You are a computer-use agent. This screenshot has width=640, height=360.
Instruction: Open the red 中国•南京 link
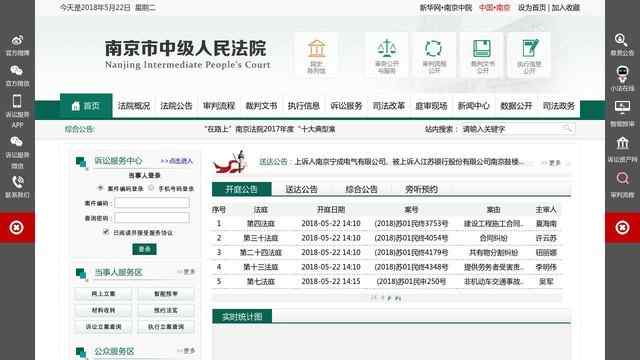tap(495, 8)
